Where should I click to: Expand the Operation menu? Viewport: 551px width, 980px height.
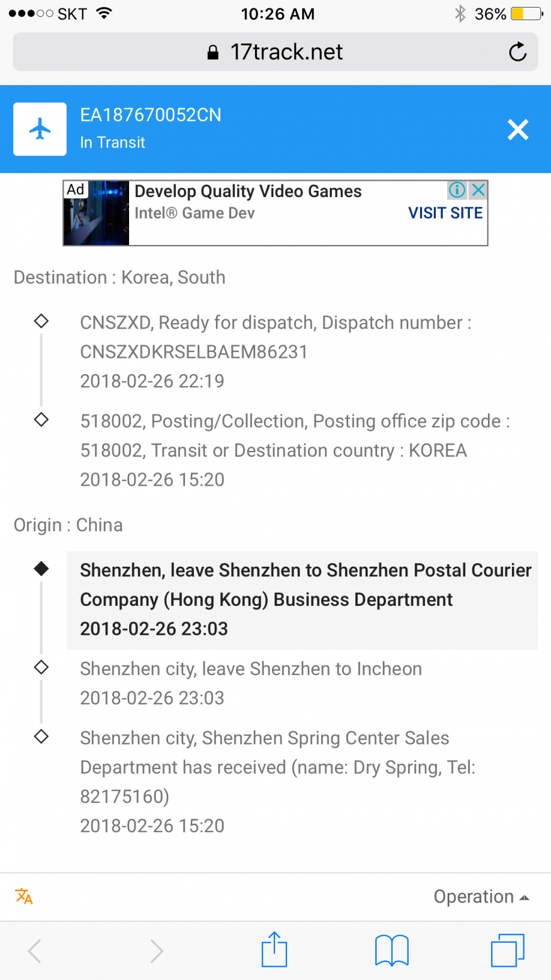(481, 896)
